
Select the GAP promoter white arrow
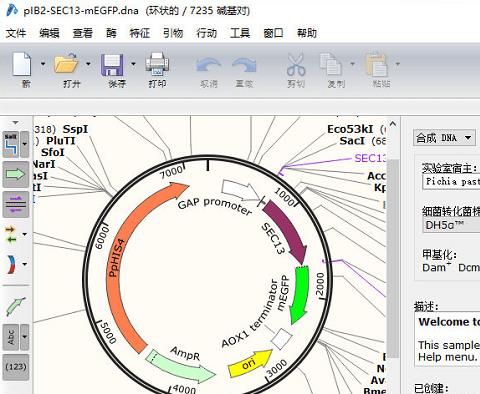coord(241,190)
